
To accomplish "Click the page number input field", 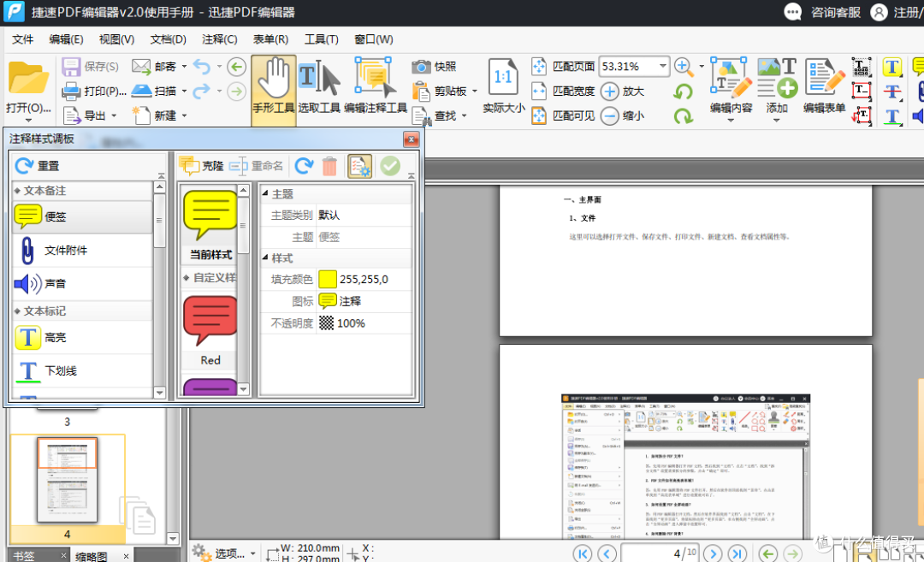I will point(660,553).
